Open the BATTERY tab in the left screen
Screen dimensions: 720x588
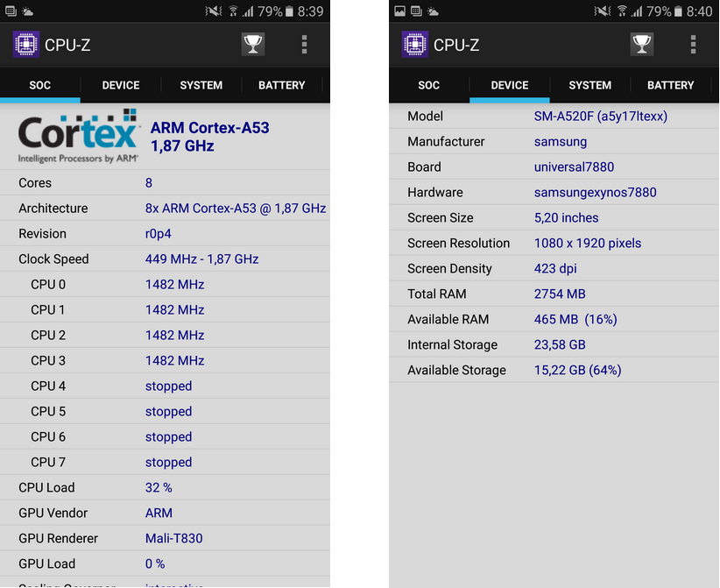coord(281,85)
